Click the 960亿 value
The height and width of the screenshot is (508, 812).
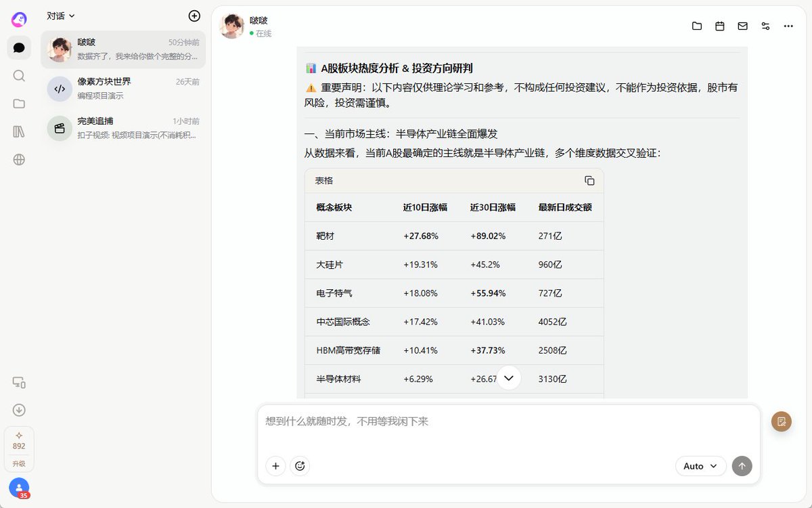550,265
